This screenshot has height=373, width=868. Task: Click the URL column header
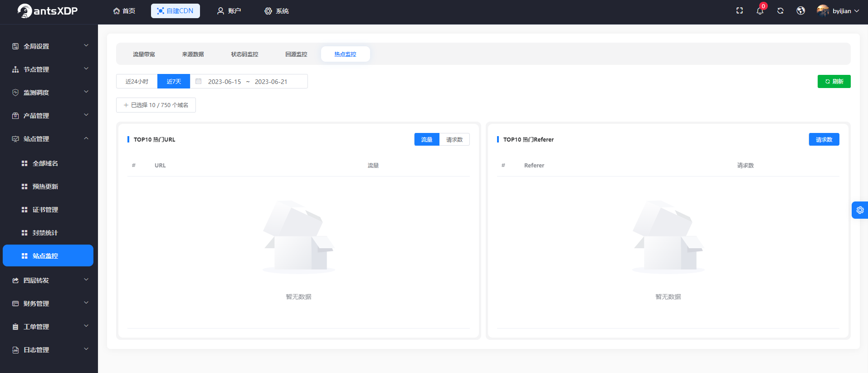160,166
